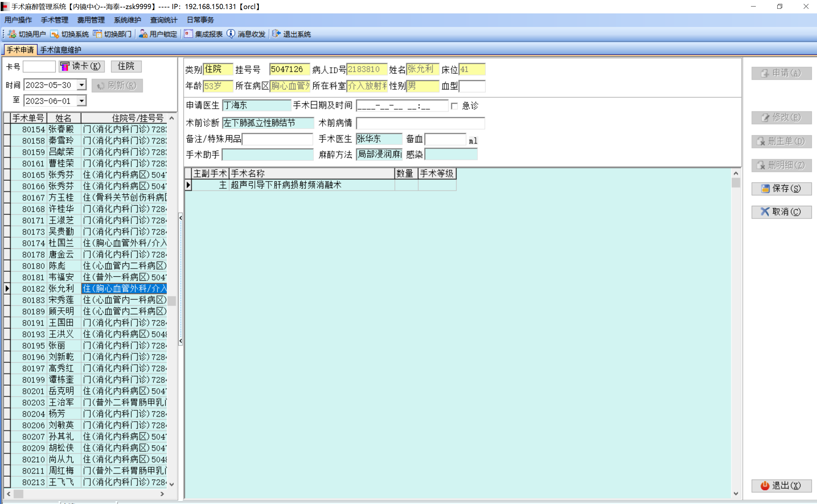Click the 术前病情 input field
The image size is (817, 504).
point(420,123)
